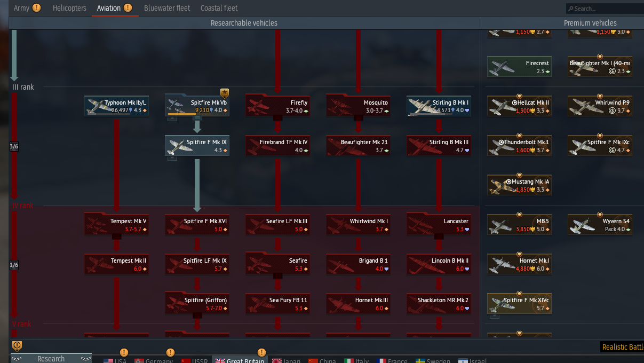Open the premium MB.5 card
Image resolution: width=644 pixels, height=363 pixels.
tap(519, 224)
